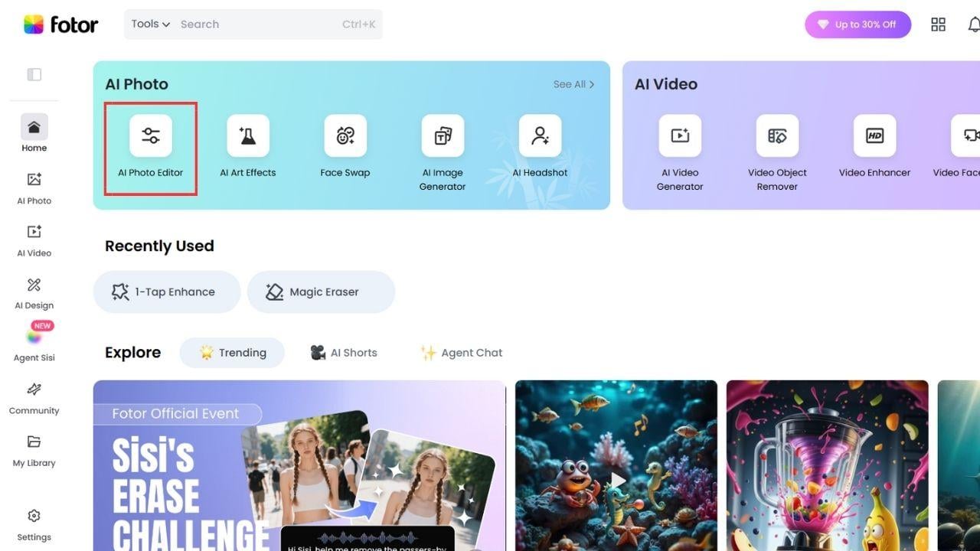This screenshot has height=551, width=980.
Task: Open the recently used Magic Eraser
Action: tap(321, 292)
